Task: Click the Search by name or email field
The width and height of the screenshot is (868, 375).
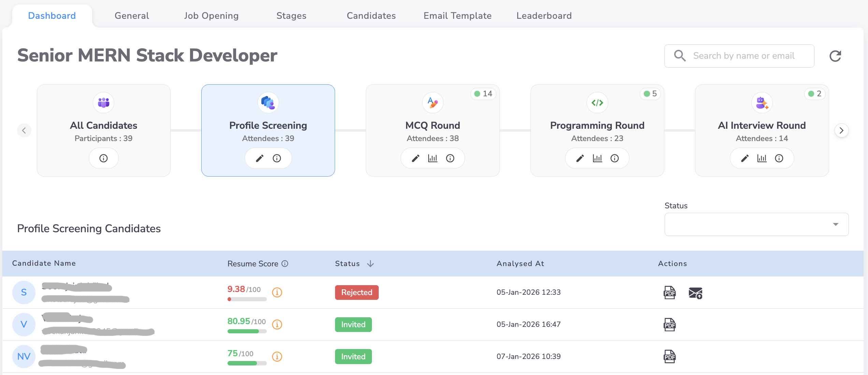Action: 744,56
